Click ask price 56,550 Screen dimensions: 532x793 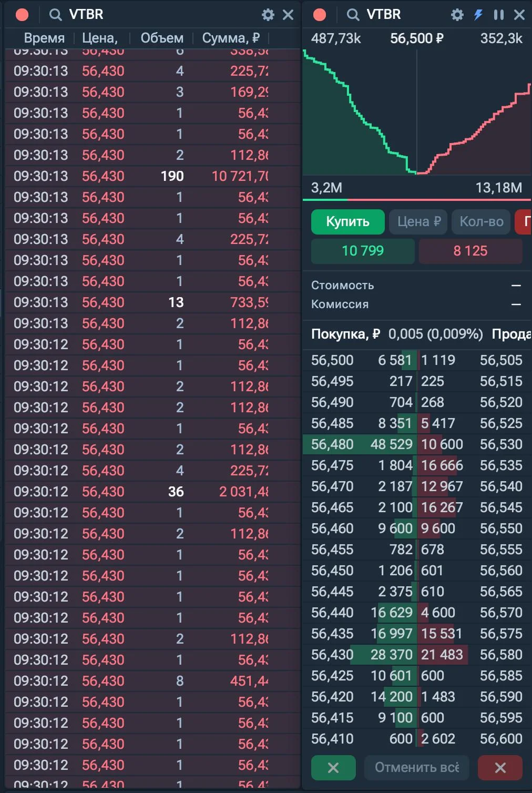(x=501, y=528)
